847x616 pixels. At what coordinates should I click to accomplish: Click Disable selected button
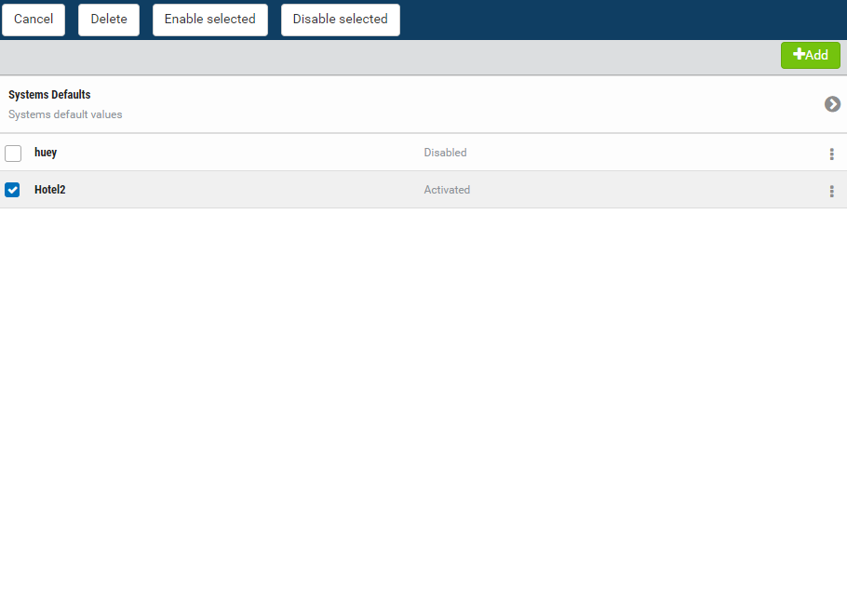coord(341,20)
